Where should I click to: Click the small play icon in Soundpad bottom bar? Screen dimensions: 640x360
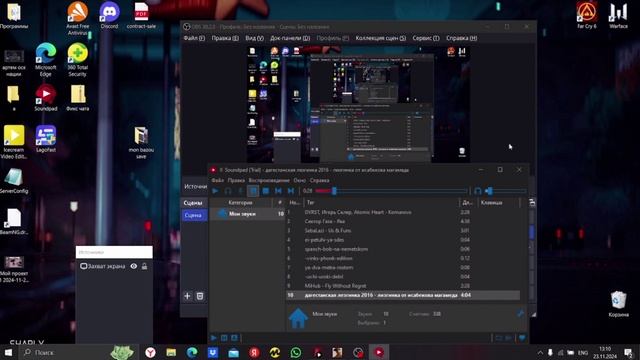213,338
